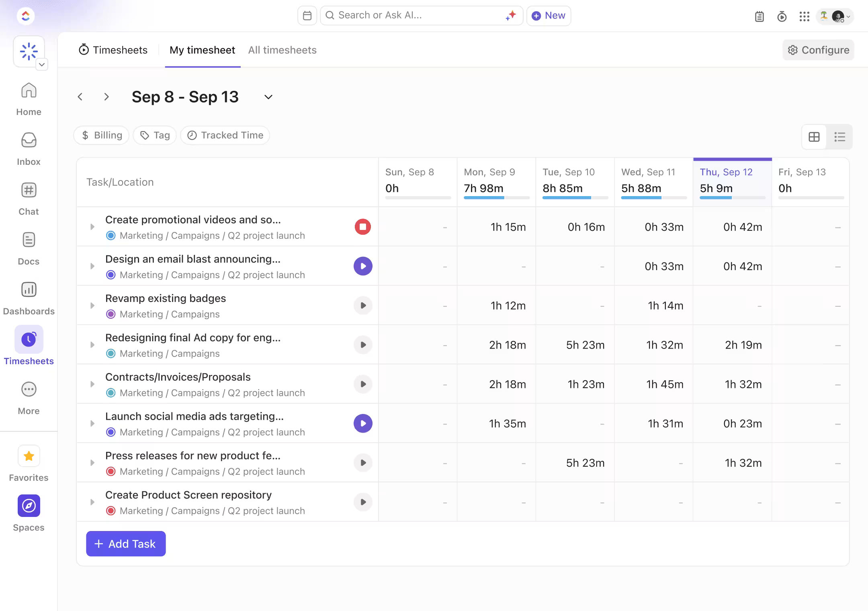Switch to list view layout
The width and height of the screenshot is (868, 611).
click(x=839, y=137)
